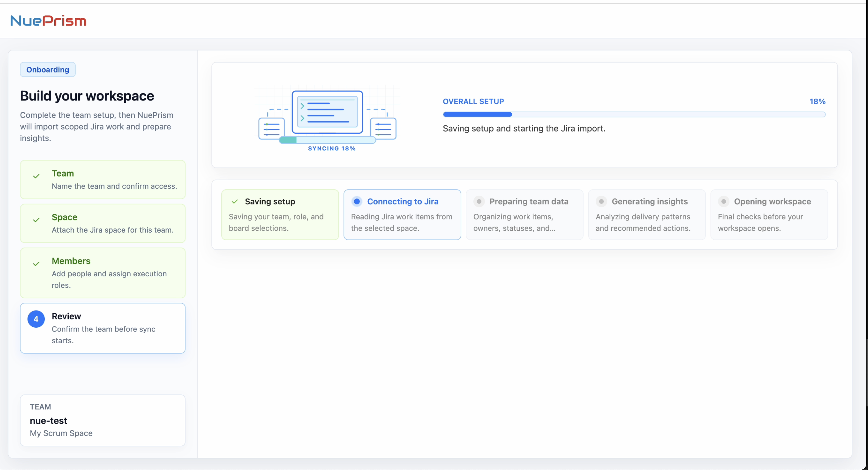Click the 'SYNCING 18%' caption
Image resolution: width=868 pixels, height=470 pixels.
pyautogui.click(x=331, y=148)
